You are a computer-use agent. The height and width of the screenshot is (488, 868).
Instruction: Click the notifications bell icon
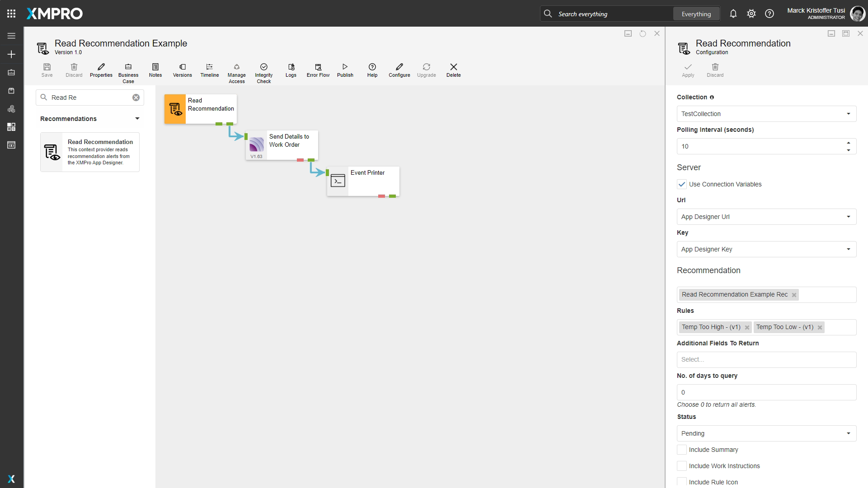pos(733,14)
